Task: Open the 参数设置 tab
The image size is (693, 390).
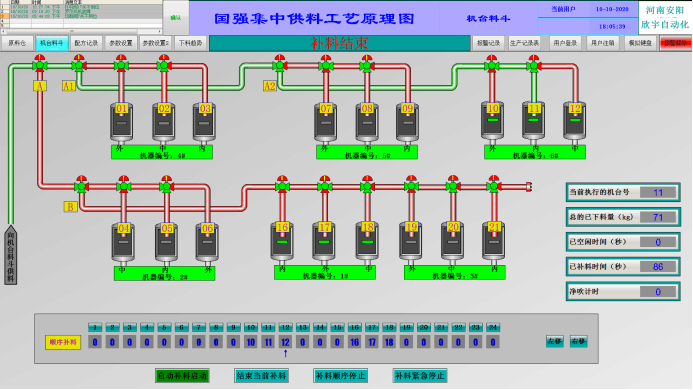Action: coord(121,43)
